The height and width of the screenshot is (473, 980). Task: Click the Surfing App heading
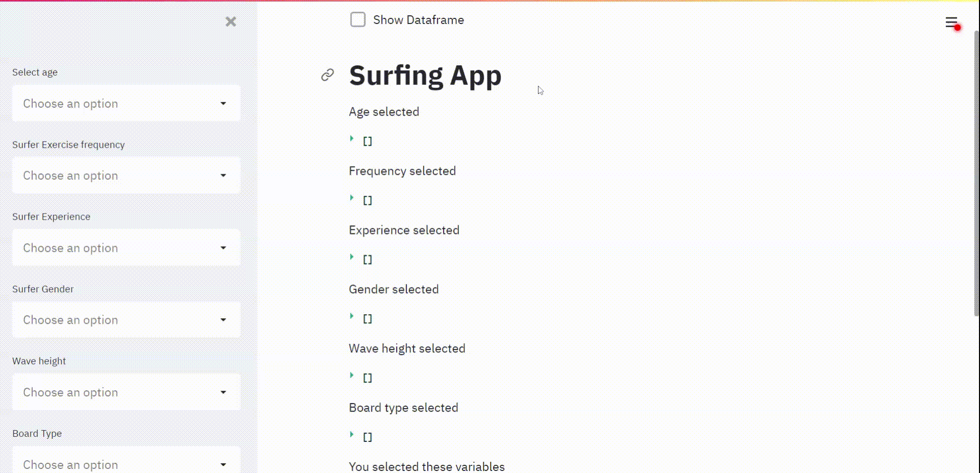coord(425,76)
